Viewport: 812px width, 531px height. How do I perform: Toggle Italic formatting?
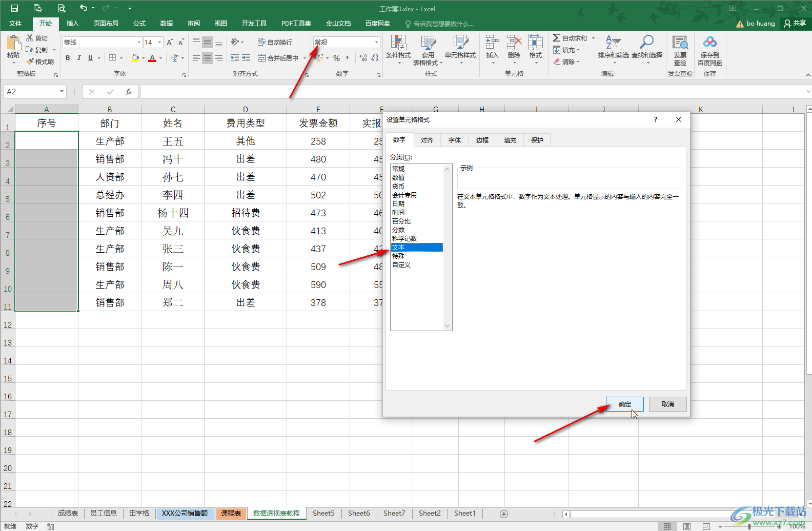pyautogui.click(x=79, y=58)
